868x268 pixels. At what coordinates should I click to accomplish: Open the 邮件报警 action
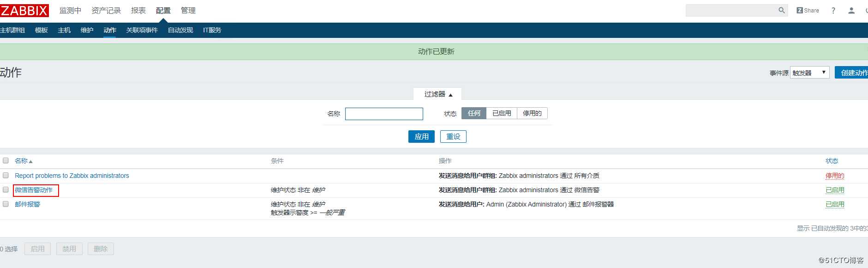click(x=27, y=204)
